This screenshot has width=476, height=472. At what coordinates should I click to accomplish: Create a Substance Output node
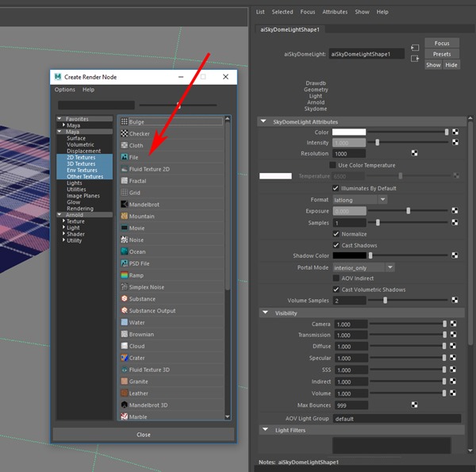171,311
